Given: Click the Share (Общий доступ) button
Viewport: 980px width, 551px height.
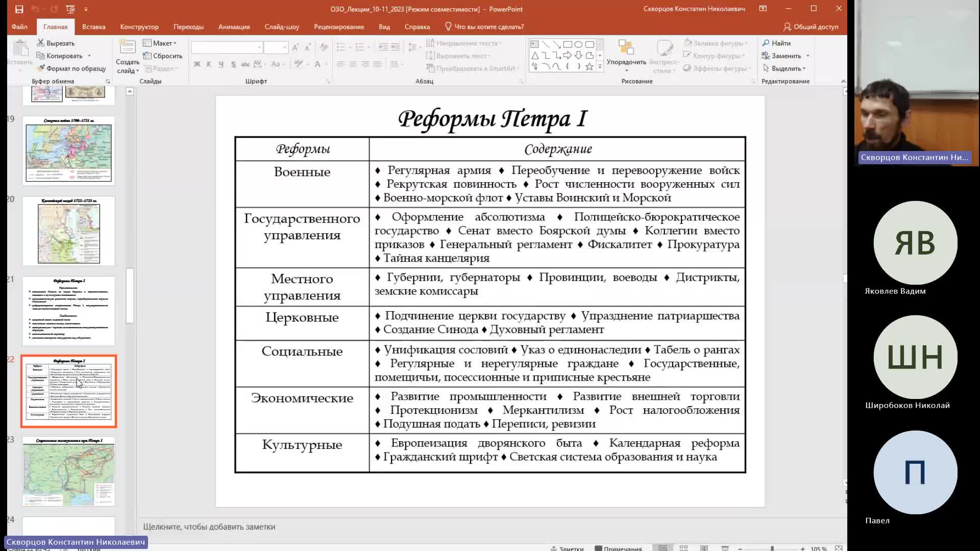Looking at the screenshot, I should (811, 27).
